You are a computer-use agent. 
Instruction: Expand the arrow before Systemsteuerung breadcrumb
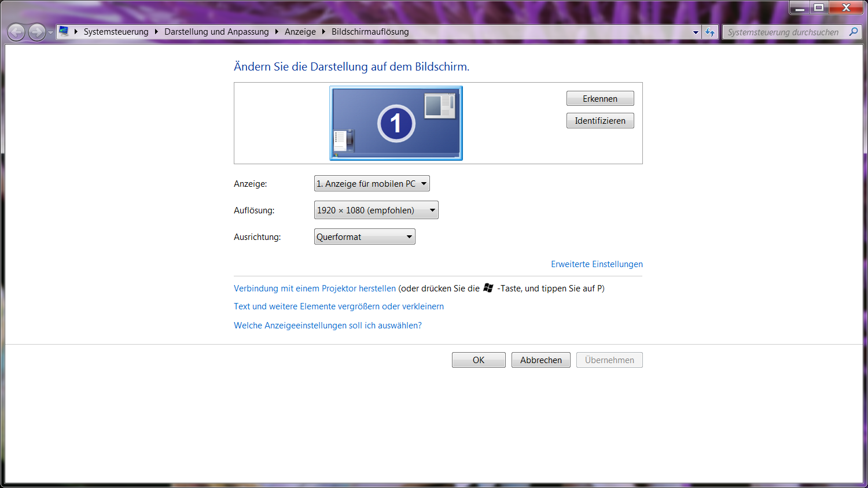click(76, 32)
